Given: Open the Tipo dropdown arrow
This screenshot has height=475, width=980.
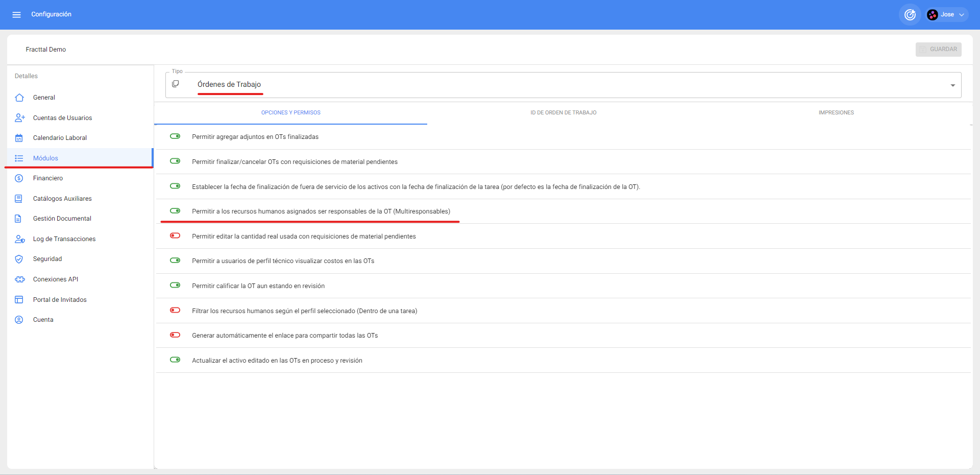Looking at the screenshot, I should point(952,85).
